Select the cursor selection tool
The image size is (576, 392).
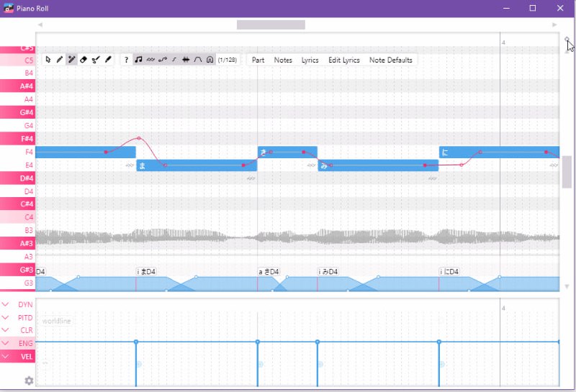(48, 60)
